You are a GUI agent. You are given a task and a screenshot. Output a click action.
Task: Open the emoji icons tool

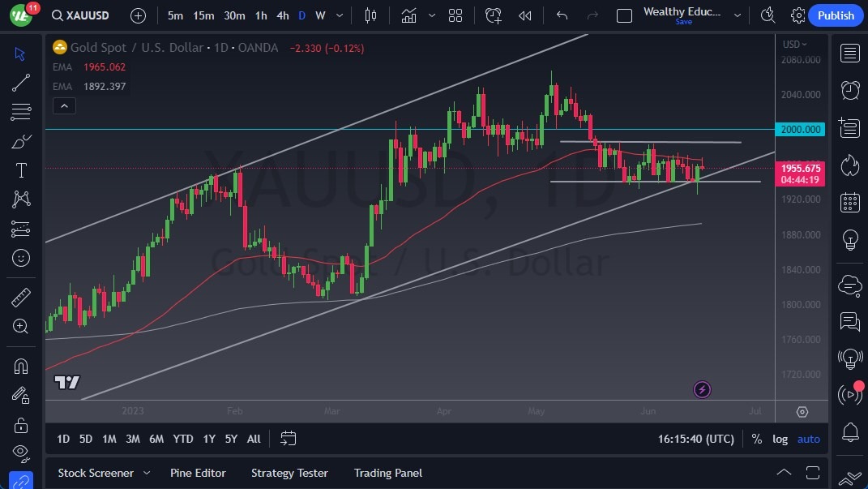[x=20, y=258]
